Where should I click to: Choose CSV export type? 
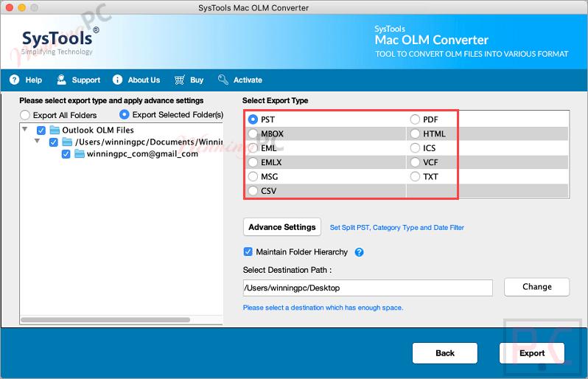253,191
